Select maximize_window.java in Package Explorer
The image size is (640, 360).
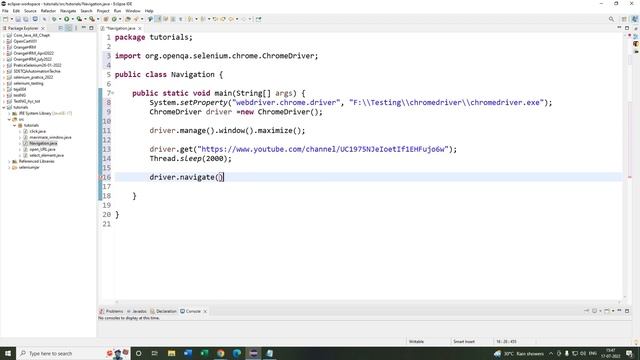(50, 138)
